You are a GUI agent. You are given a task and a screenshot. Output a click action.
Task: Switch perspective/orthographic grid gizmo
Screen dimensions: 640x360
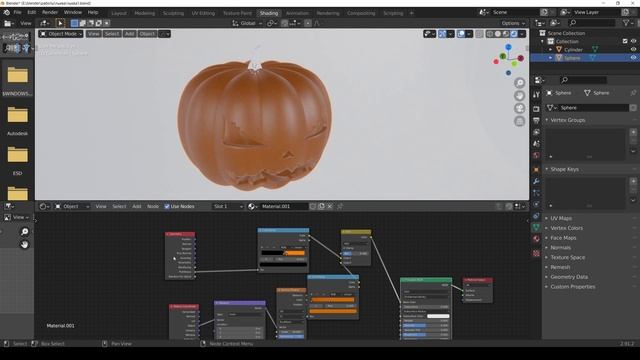[x=520, y=121]
